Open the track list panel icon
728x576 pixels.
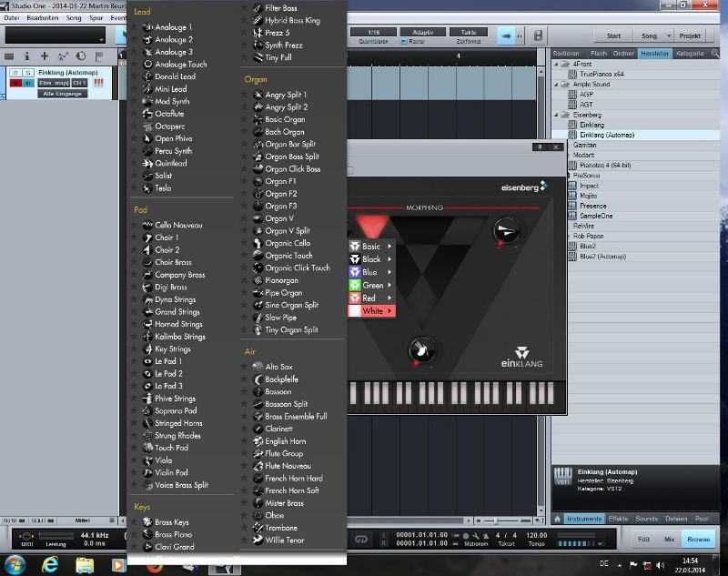click(9, 56)
